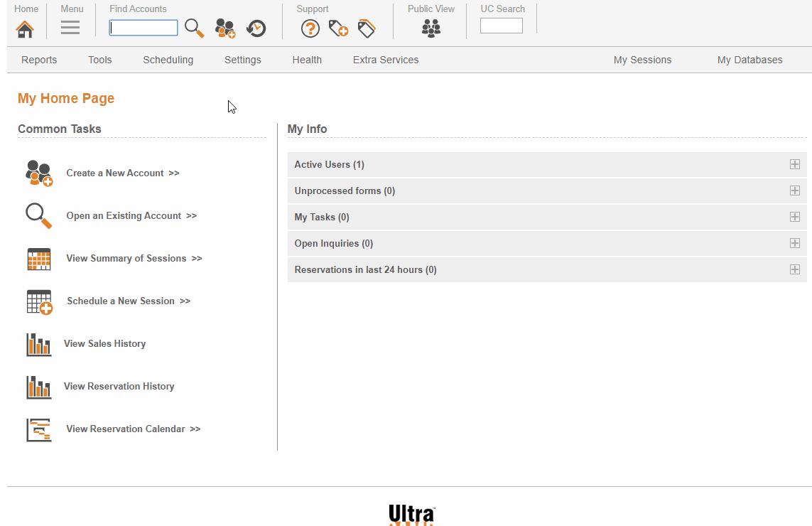
Task: Click the View Sales History chart icon
Action: pos(39,344)
